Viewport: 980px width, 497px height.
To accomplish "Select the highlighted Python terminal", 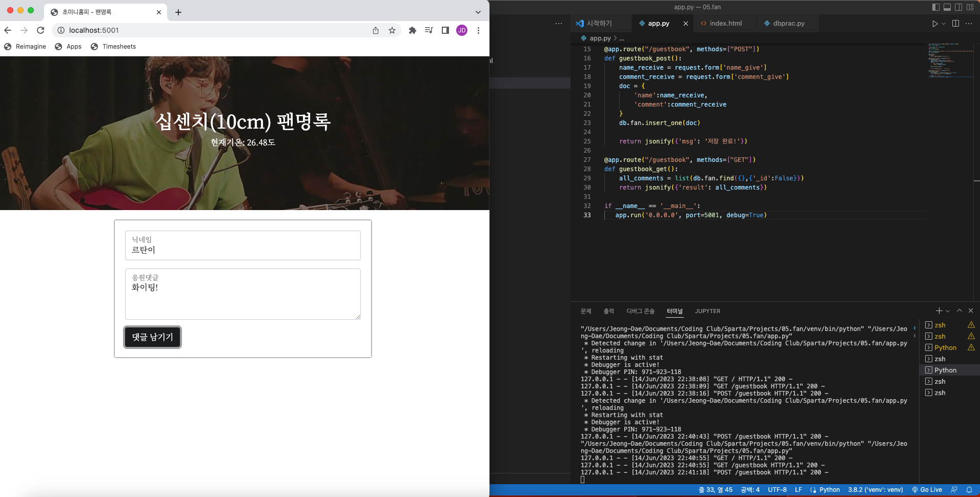I will pos(949,370).
